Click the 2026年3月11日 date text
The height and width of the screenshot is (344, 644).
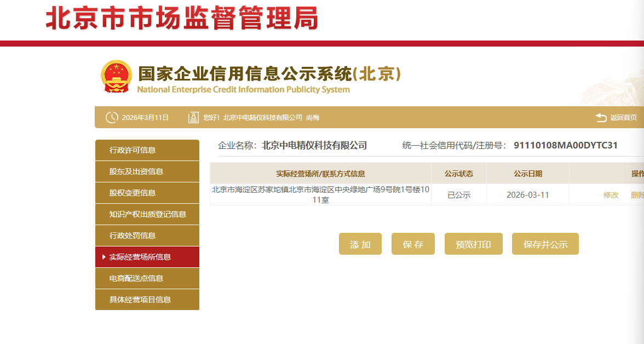pos(146,118)
